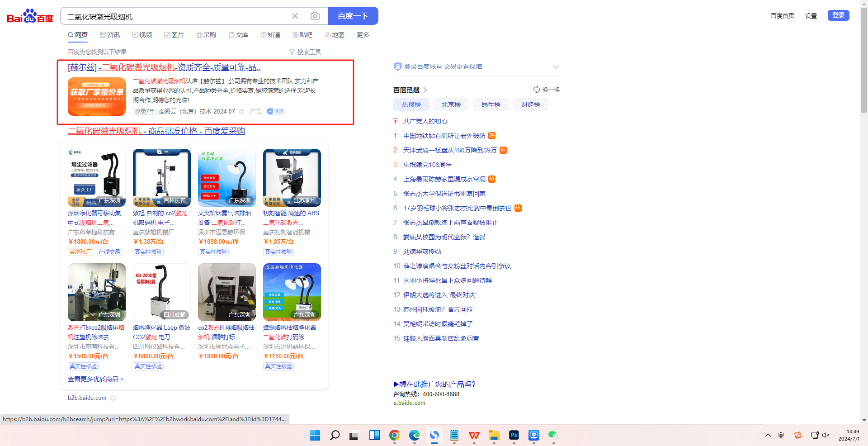The height and width of the screenshot is (446, 868).
Task: Open 查看更多优质商品 link
Action: [x=95, y=379]
